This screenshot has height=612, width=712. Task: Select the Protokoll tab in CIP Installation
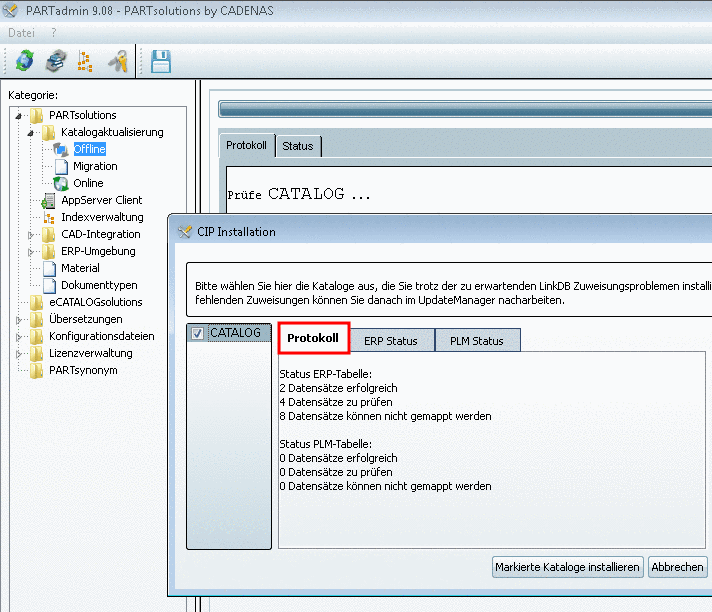click(313, 338)
